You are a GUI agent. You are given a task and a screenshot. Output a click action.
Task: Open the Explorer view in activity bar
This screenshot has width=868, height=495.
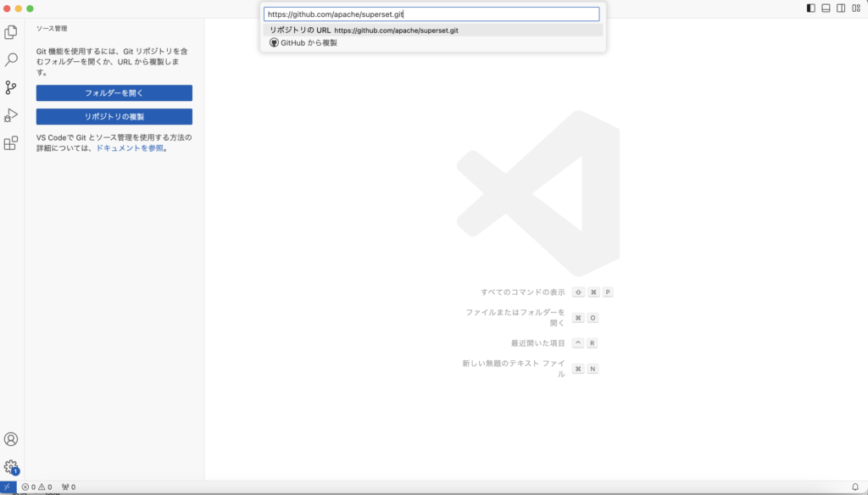click(11, 32)
